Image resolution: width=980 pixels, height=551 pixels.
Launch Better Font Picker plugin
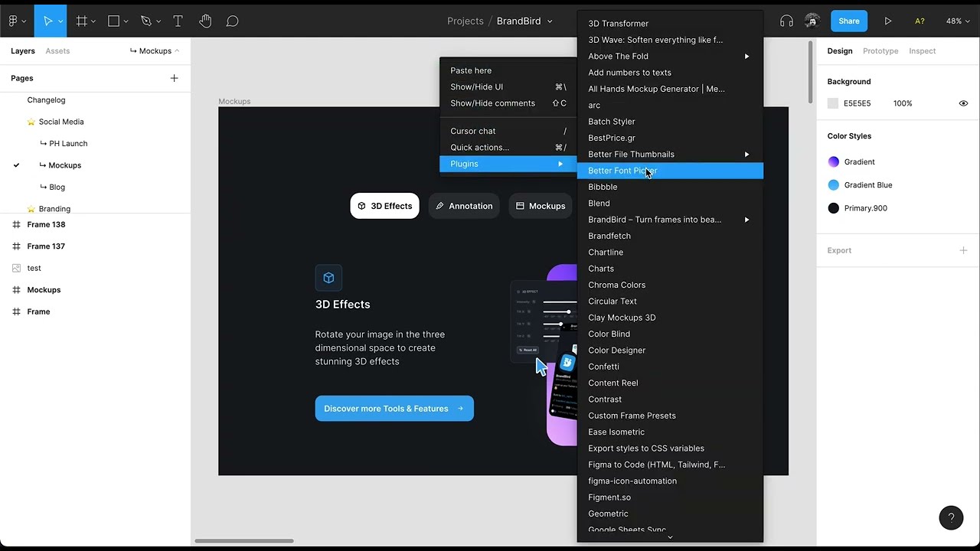pyautogui.click(x=670, y=171)
